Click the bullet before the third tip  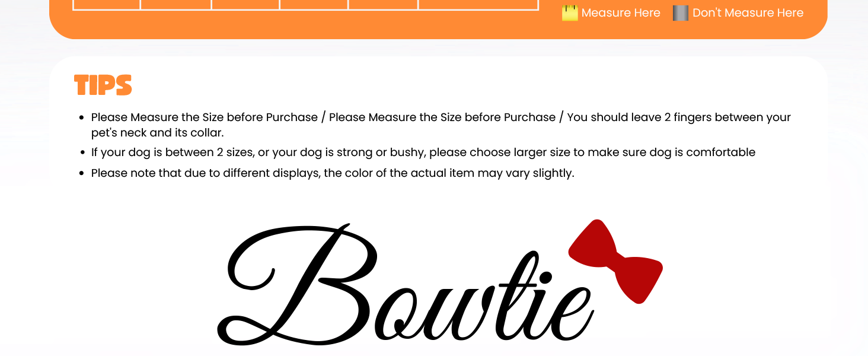tap(81, 174)
